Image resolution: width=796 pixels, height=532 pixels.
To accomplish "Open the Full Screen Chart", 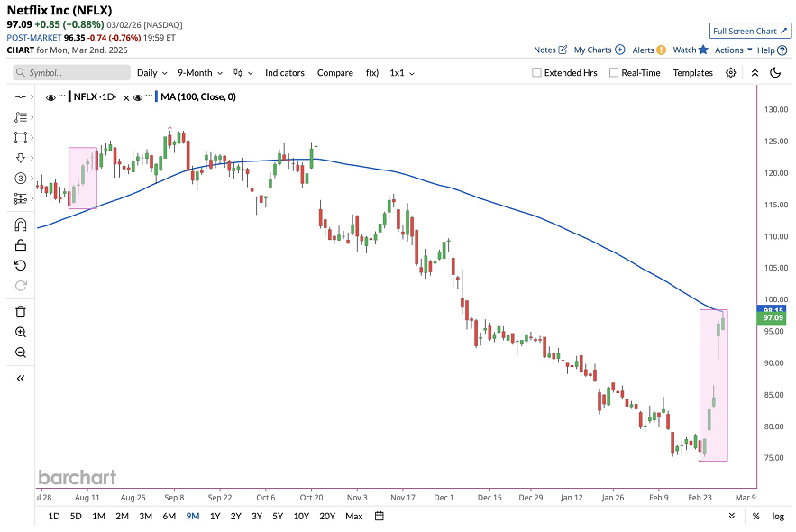I will 750,31.
